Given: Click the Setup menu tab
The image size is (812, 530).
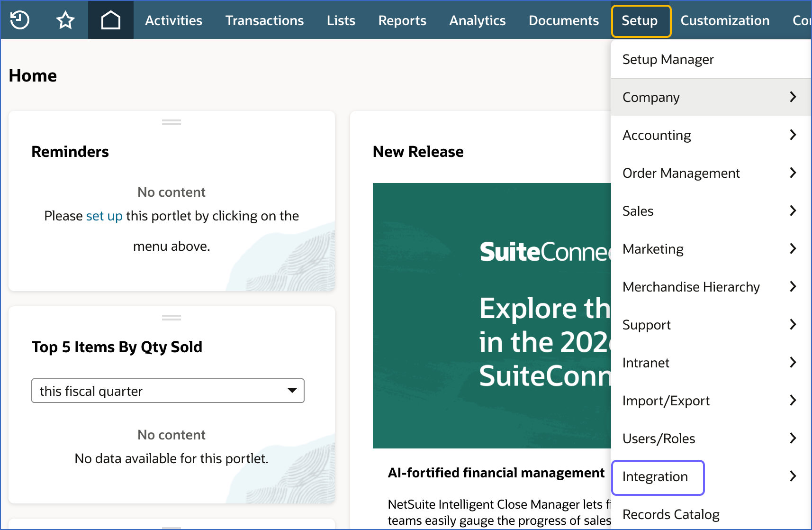Looking at the screenshot, I should click(641, 21).
